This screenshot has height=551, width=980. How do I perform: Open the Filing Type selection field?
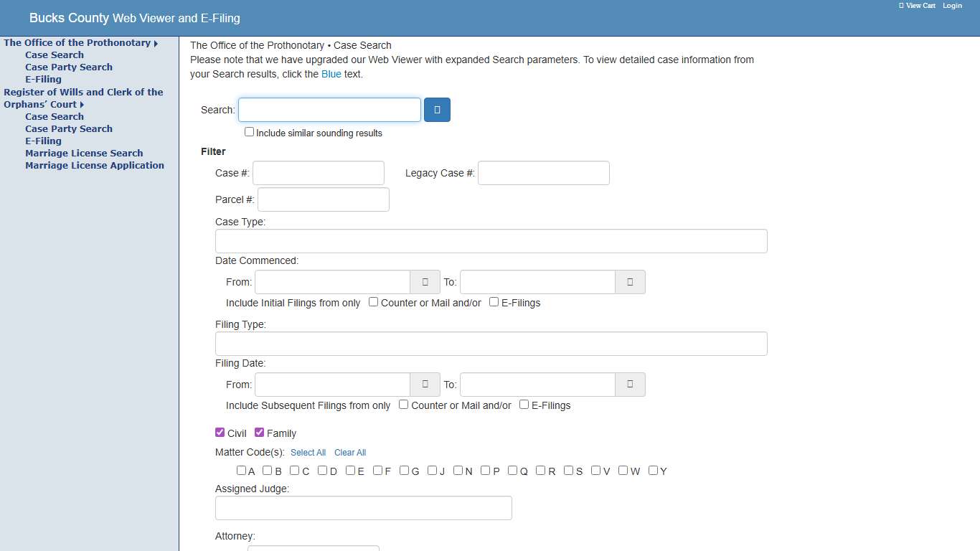tap(491, 344)
